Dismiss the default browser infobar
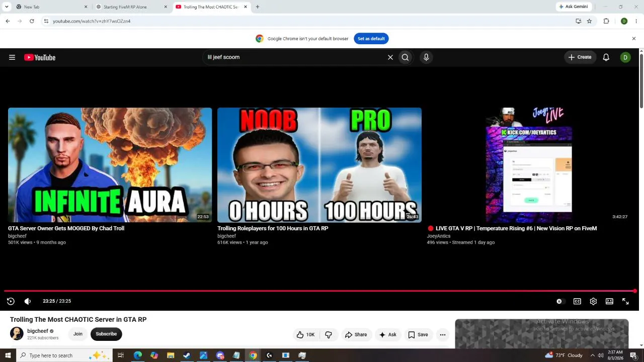 (x=634, y=39)
